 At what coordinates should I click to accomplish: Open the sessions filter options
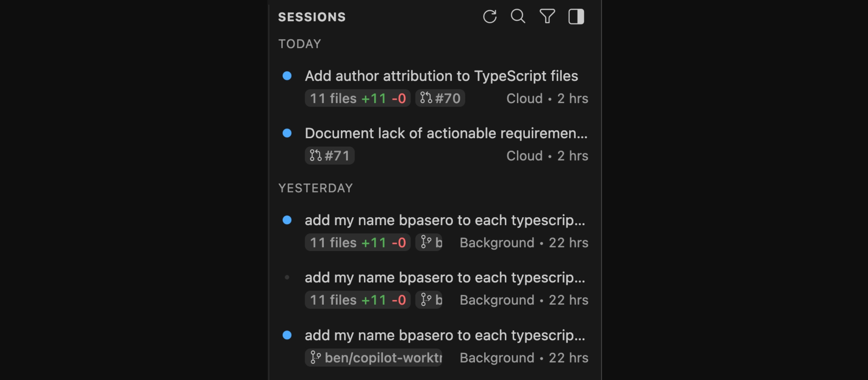coord(547,16)
